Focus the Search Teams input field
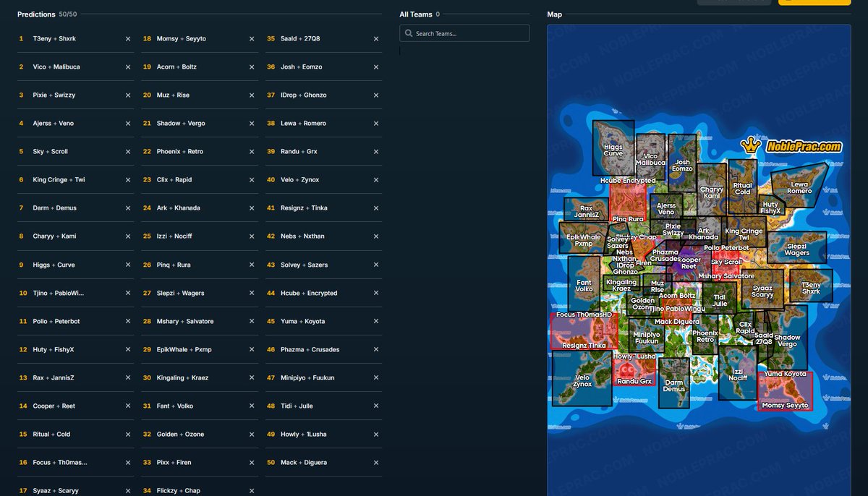This screenshot has height=496, width=868. pyautogui.click(x=464, y=33)
